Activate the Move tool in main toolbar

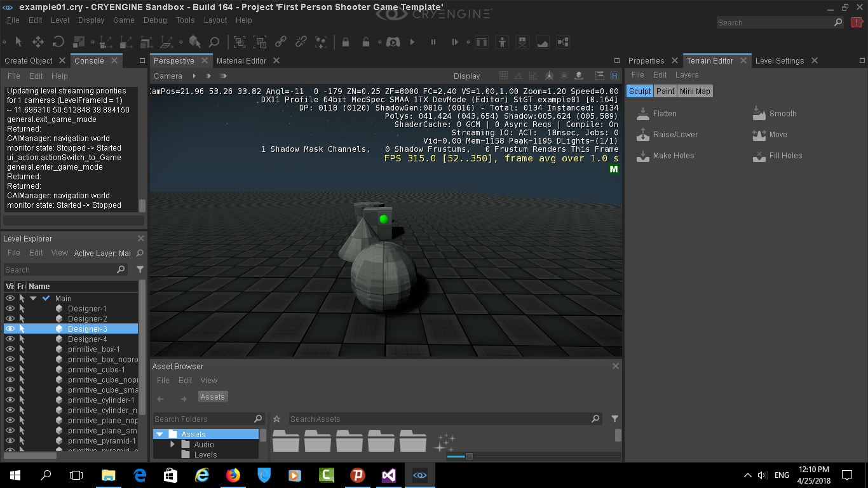(38, 42)
